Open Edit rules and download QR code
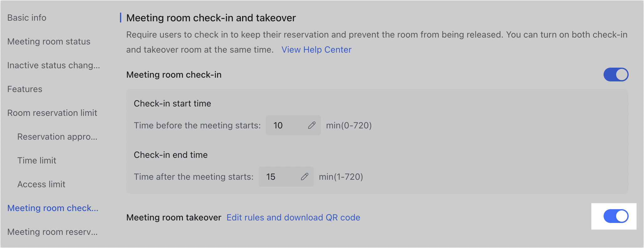644x248 pixels. tap(293, 217)
